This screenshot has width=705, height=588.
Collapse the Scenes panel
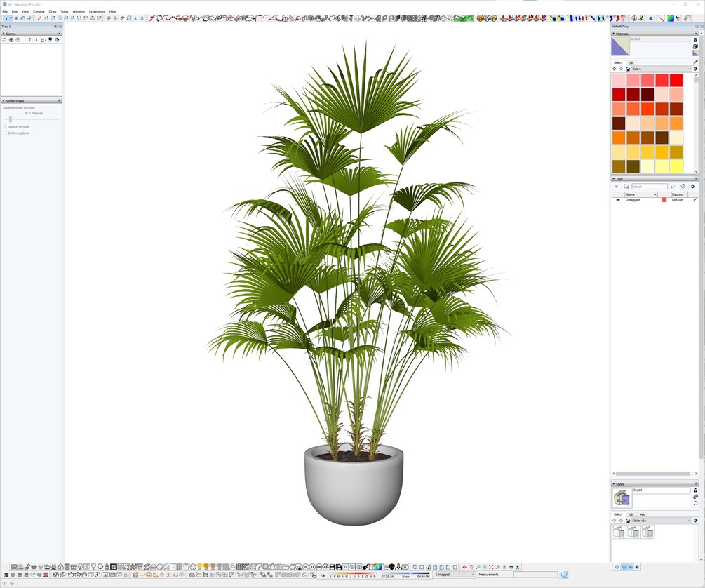click(4, 34)
